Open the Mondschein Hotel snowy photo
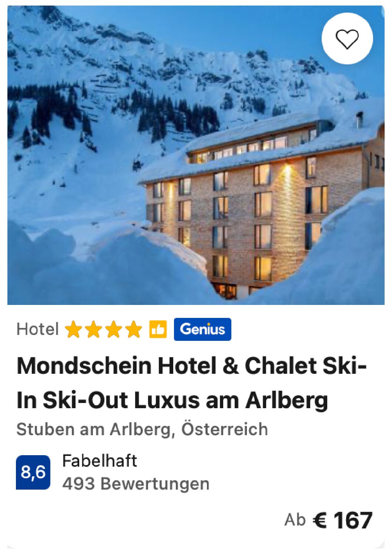This screenshot has height=554, width=392. [196, 155]
